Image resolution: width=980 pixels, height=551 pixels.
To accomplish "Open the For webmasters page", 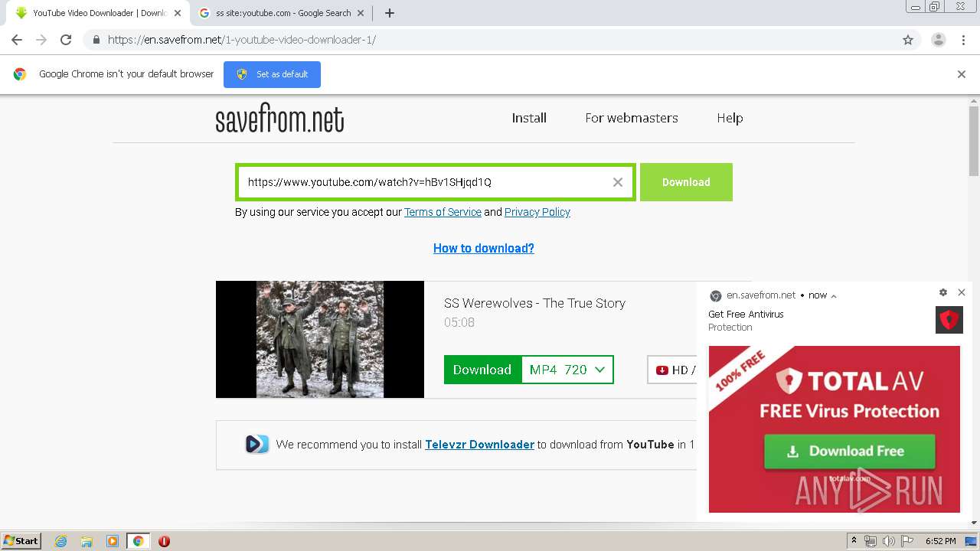I will tap(632, 118).
